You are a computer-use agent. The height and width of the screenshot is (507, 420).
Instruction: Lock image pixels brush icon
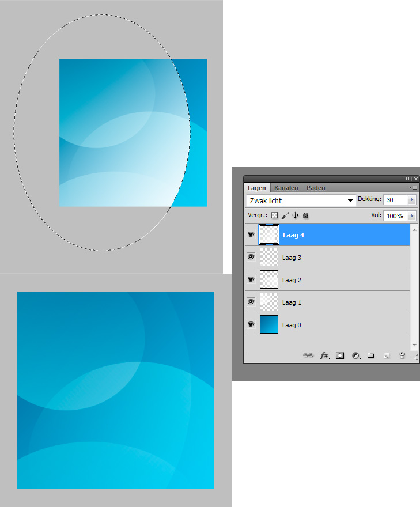tap(285, 215)
